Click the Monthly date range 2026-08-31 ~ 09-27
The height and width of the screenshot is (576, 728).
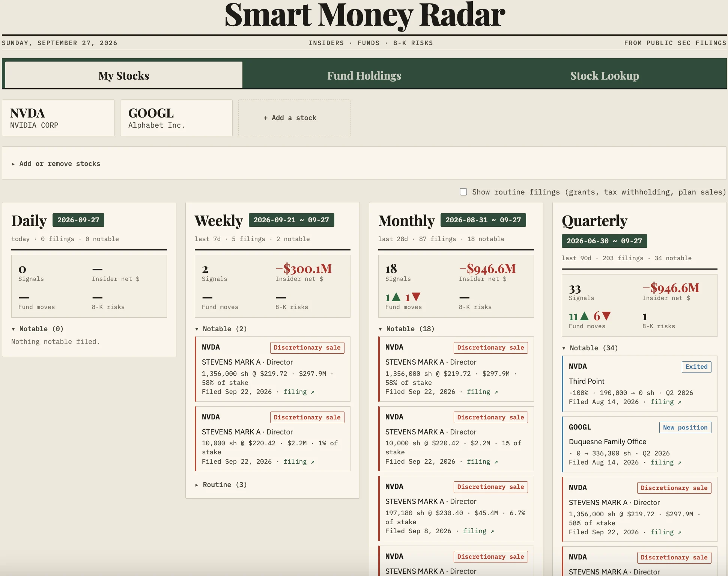click(x=483, y=220)
